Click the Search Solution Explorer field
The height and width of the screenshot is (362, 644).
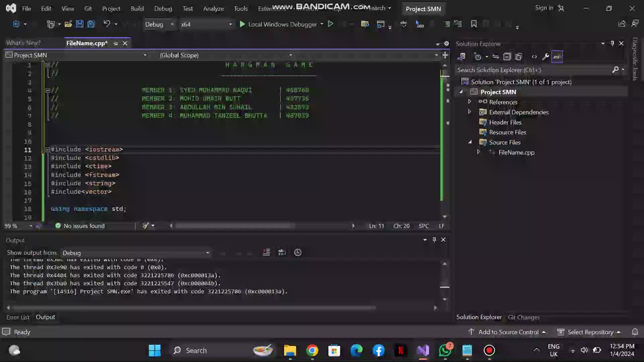[x=533, y=70]
